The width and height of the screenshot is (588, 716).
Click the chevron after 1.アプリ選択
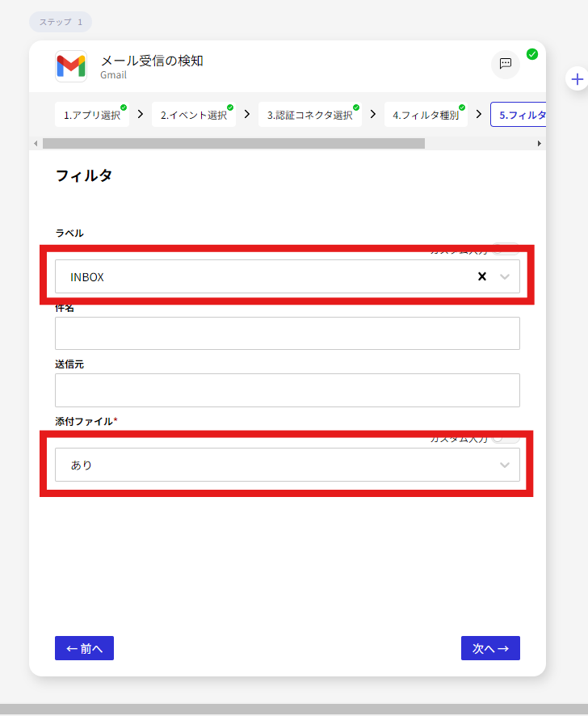pos(141,114)
